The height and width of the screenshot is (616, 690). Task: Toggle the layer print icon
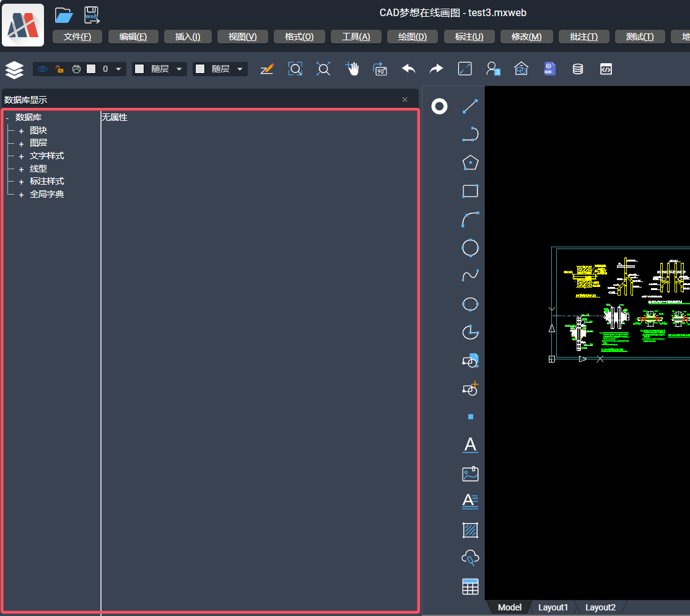pyautogui.click(x=76, y=69)
